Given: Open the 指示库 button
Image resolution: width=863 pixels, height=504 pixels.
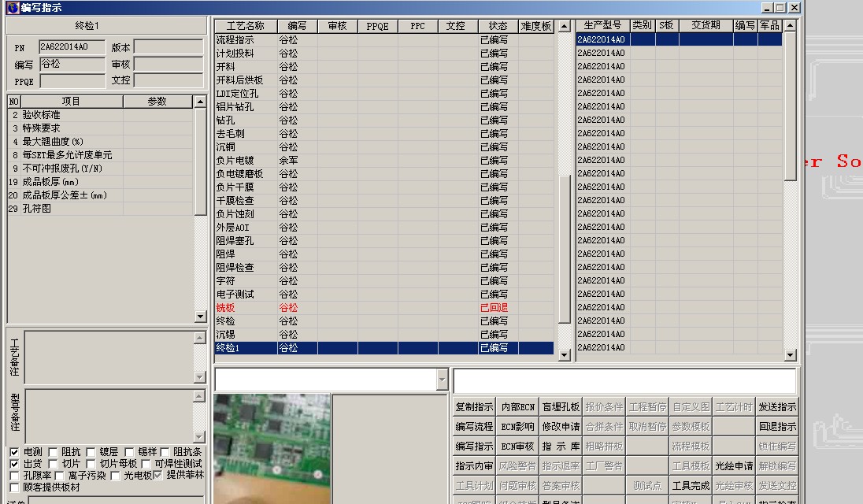Looking at the screenshot, I should [561, 447].
